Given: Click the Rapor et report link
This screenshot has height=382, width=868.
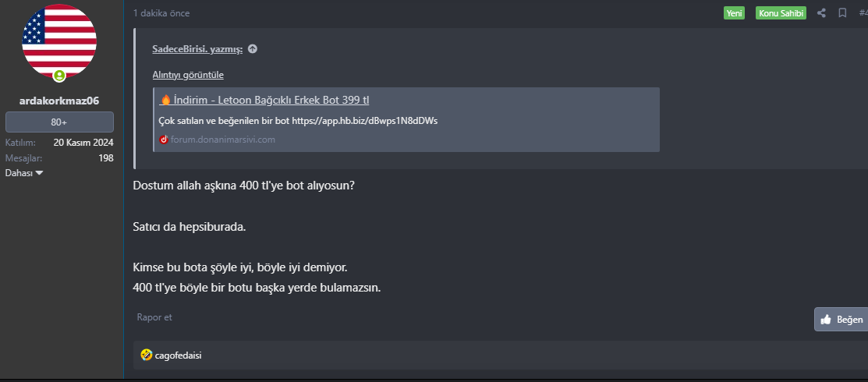Looking at the screenshot, I should pos(154,317).
